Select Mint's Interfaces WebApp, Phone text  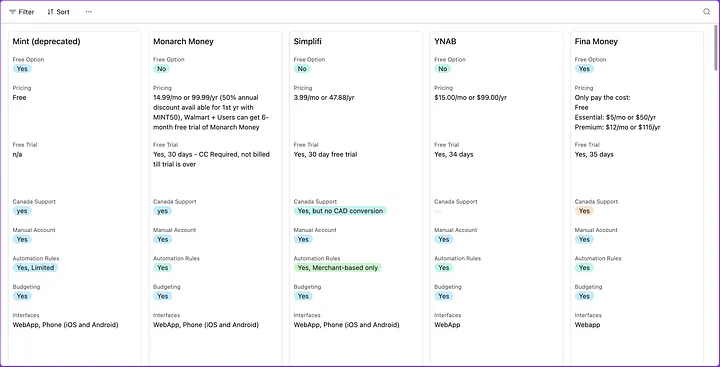65,325
